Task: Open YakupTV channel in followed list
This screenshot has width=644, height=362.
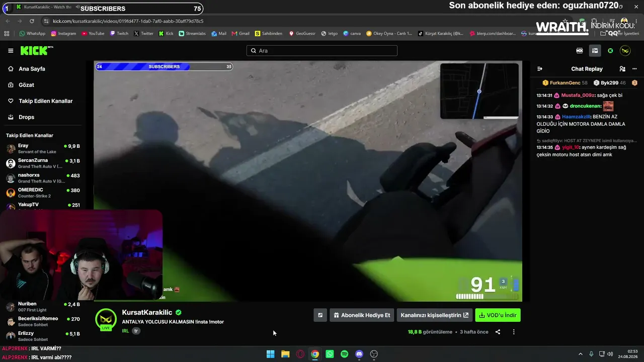Action: point(43,205)
